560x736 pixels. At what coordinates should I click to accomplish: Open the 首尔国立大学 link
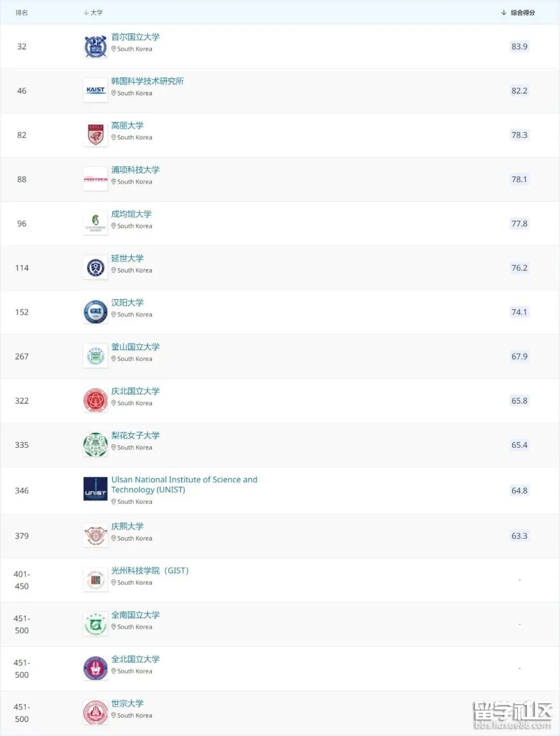(135, 37)
